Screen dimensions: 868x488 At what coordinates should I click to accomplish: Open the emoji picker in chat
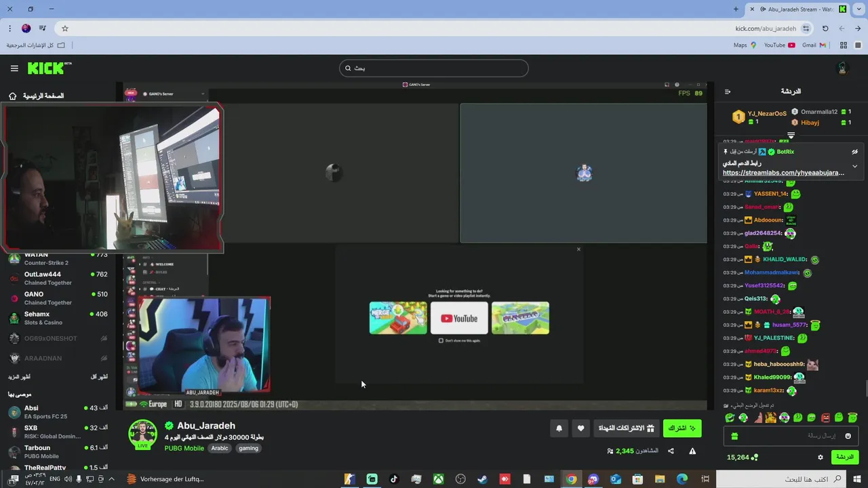tap(848, 436)
